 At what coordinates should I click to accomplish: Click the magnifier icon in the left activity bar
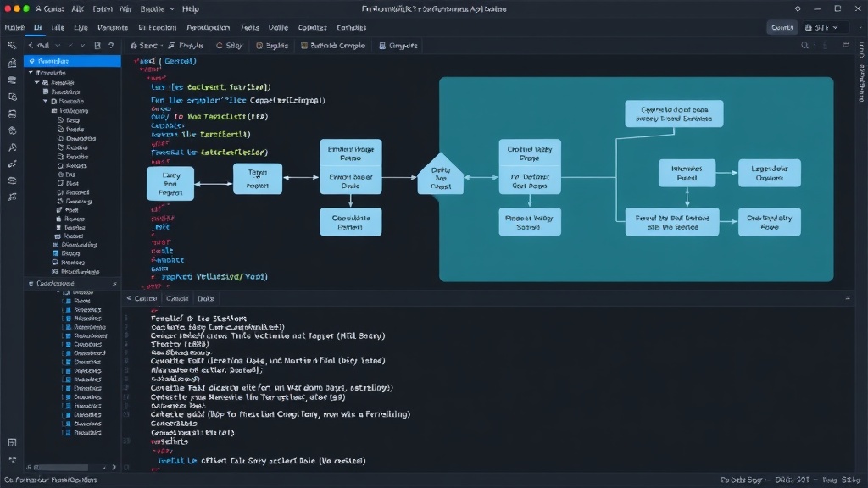12,147
